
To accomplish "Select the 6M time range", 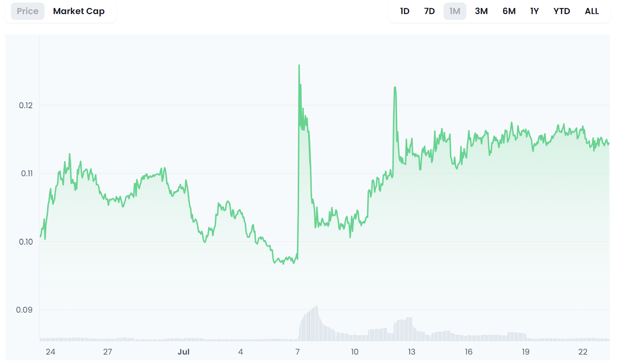I will (x=509, y=11).
